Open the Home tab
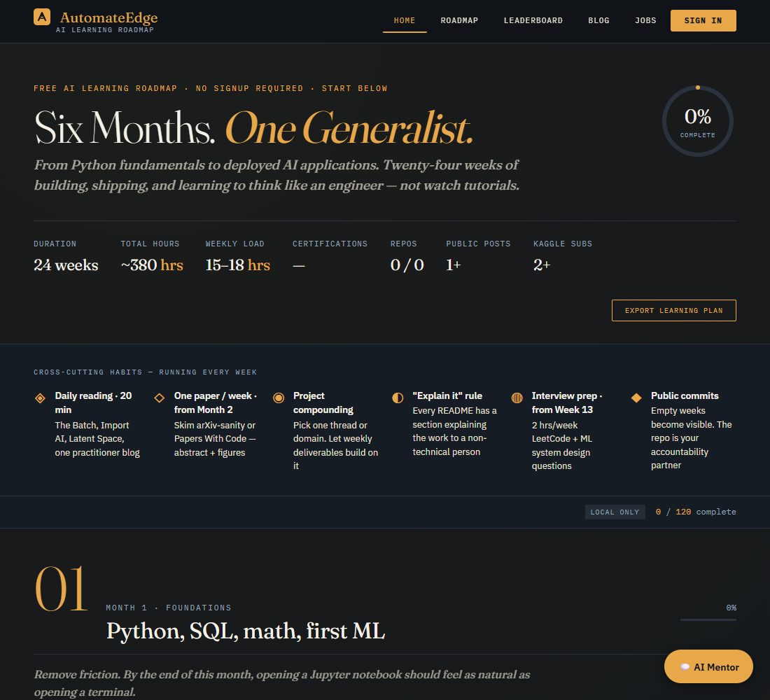The image size is (770, 700). coord(405,20)
